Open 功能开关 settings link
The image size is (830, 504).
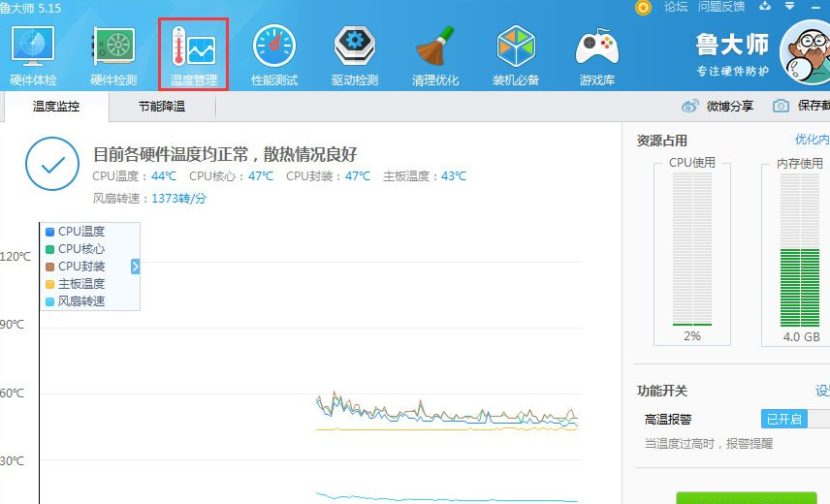click(822, 391)
